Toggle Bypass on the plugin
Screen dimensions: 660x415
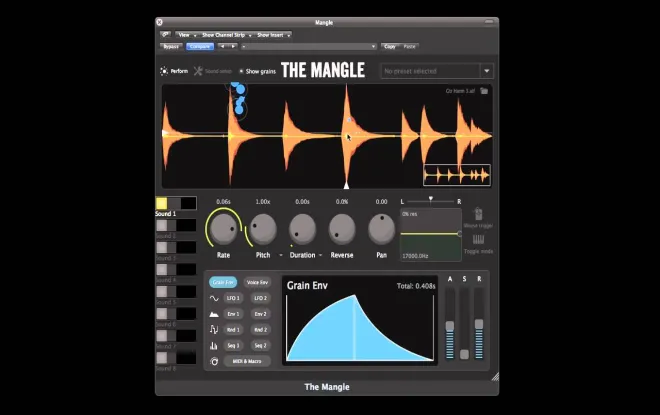tap(171, 46)
